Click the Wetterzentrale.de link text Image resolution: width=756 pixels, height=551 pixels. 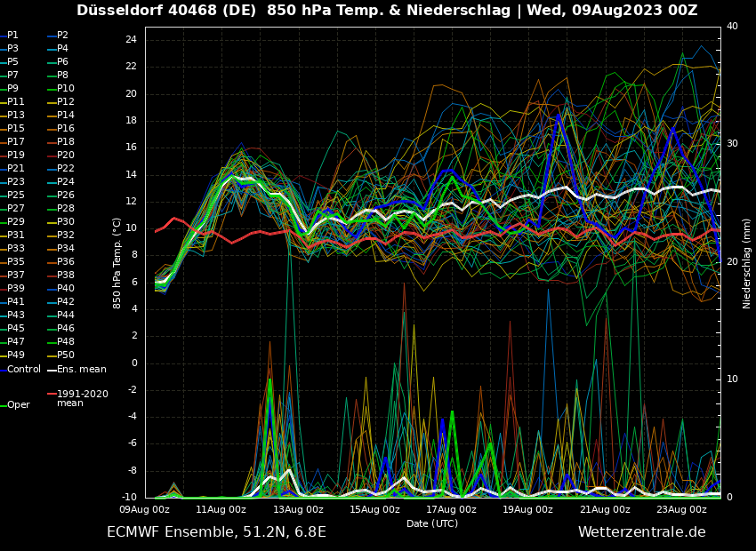[641, 532]
